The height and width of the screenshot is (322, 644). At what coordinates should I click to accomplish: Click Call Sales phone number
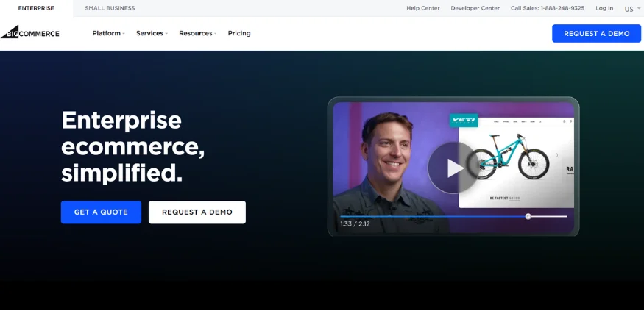tap(548, 8)
